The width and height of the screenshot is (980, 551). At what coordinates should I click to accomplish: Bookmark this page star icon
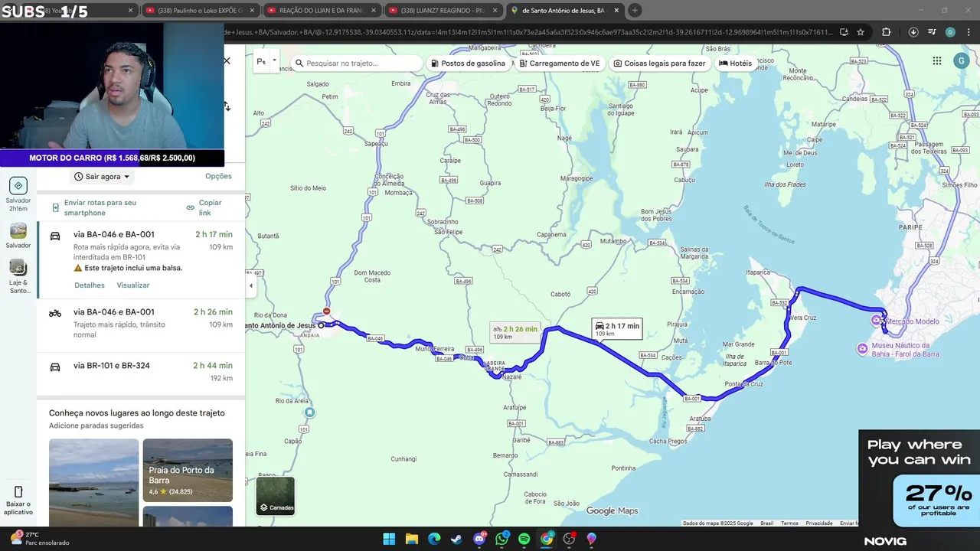861,32
